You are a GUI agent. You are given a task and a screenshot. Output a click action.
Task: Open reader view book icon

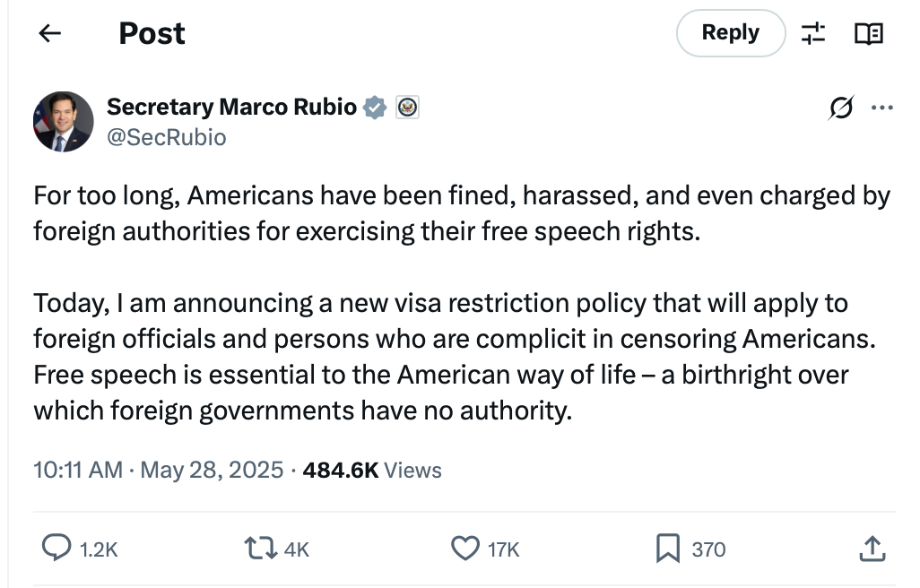coord(868,34)
